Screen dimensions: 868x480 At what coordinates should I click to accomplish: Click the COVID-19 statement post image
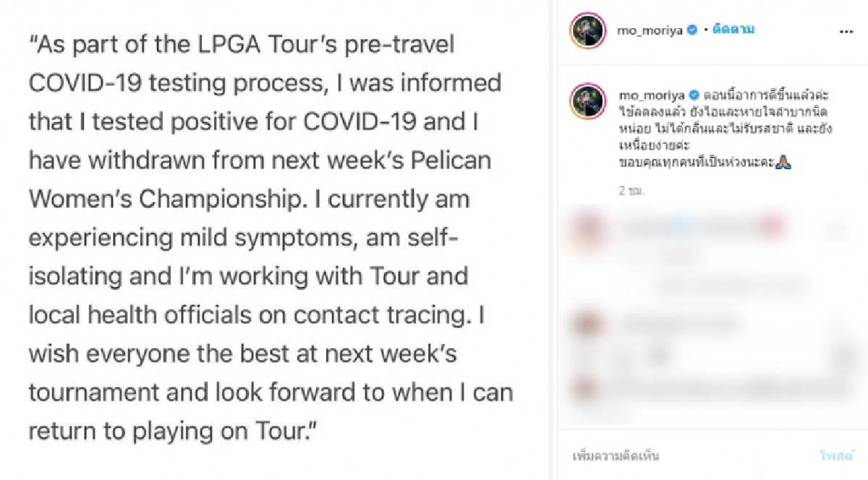point(273,239)
